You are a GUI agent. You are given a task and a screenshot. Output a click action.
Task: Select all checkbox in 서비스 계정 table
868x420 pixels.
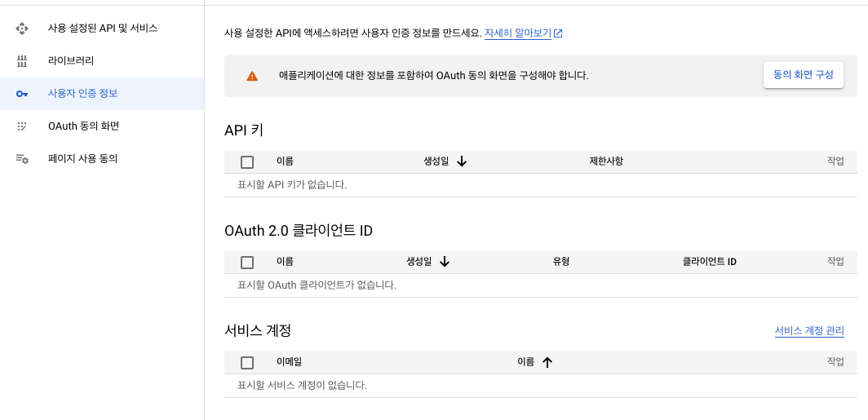pyautogui.click(x=247, y=362)
